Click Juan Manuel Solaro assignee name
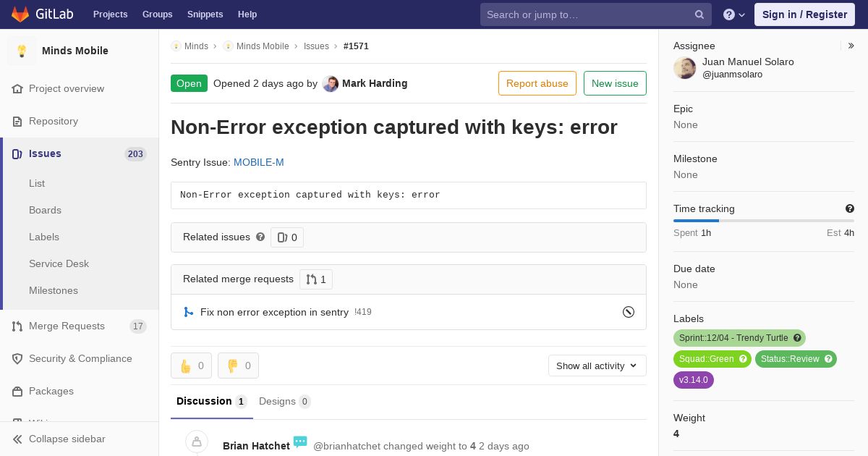This screenshot has height=456, width=868. click(x=748, y=62)
